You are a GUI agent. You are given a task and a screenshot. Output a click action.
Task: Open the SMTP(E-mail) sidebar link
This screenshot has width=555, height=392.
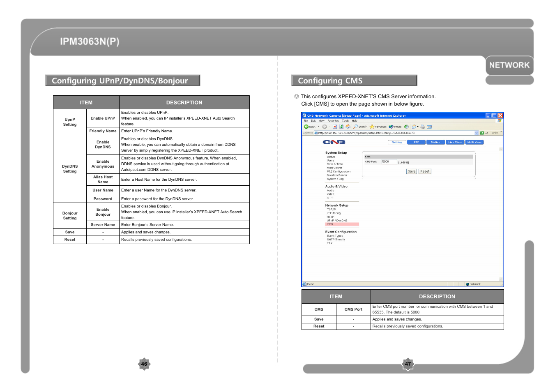pyautogui.click(x=336, y=240)
